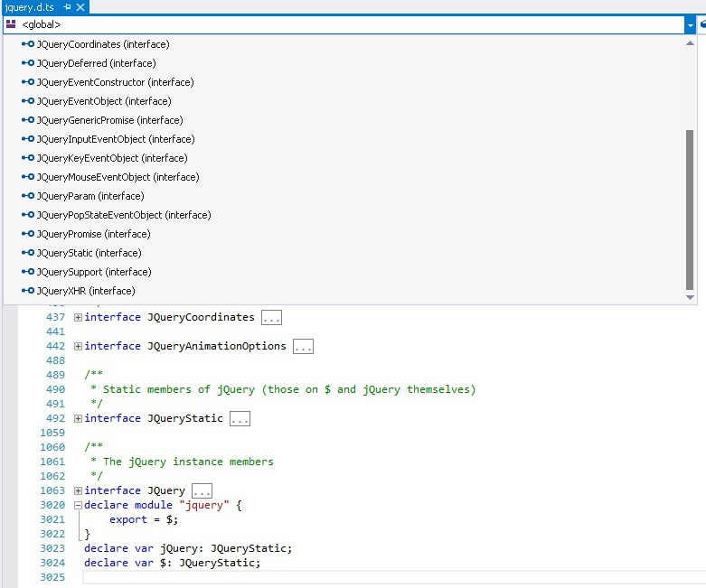Expand the JQuery interface at line 1063
Image resolution: width=706 pixels, height=588 pixels.
[x=78, y=490]
